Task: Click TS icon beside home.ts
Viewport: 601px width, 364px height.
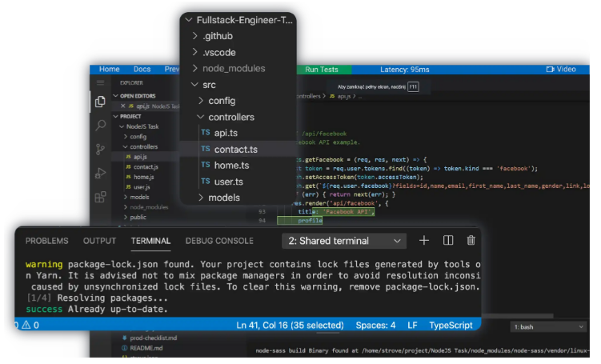Action: 206,165
